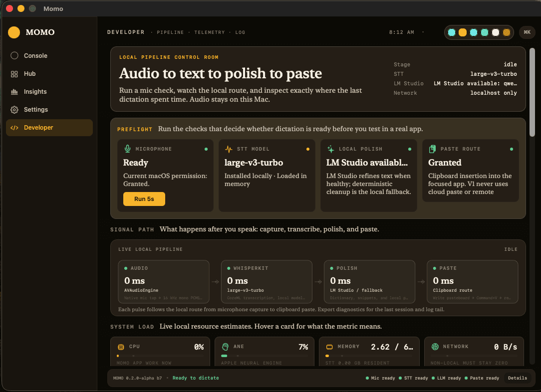
Task: Click the NETWORK 0 B/s value
Action: 506,347
